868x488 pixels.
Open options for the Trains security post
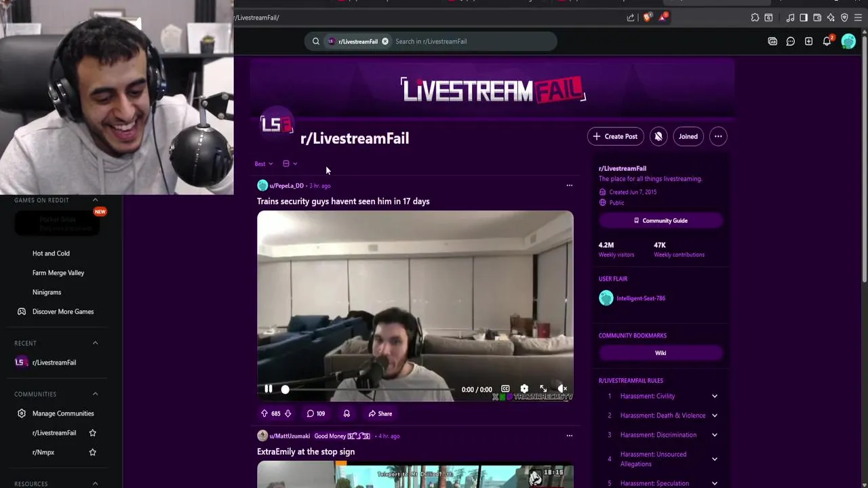pyautogui.click(x=570, y=186)
